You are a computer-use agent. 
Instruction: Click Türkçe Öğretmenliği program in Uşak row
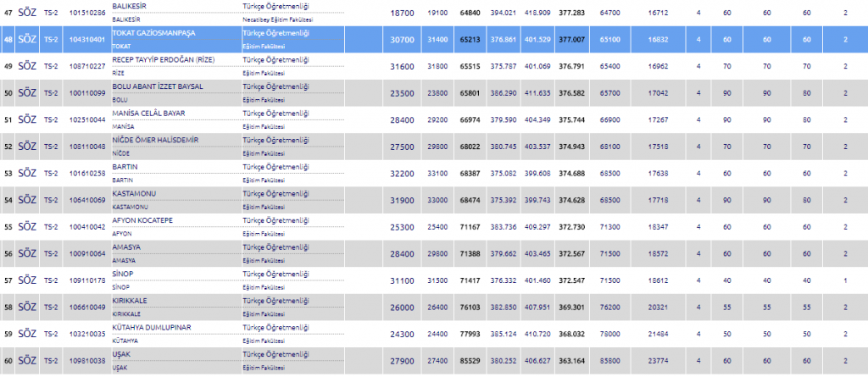click(275, 353)
